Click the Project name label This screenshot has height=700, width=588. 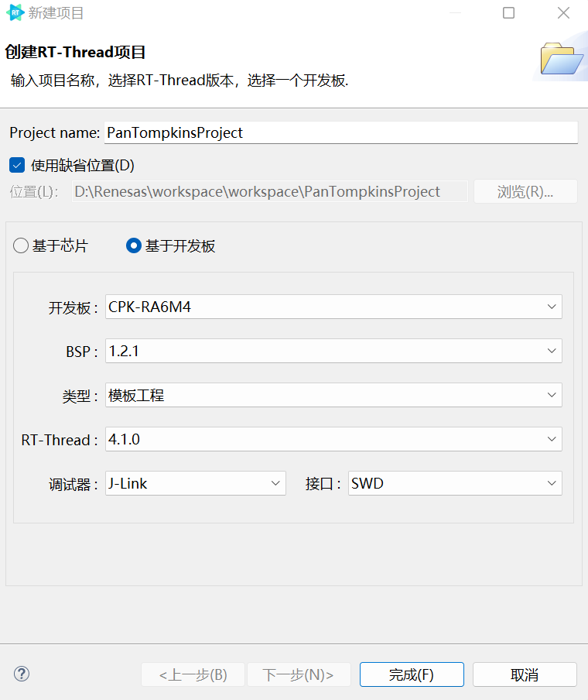pos(54,133)
